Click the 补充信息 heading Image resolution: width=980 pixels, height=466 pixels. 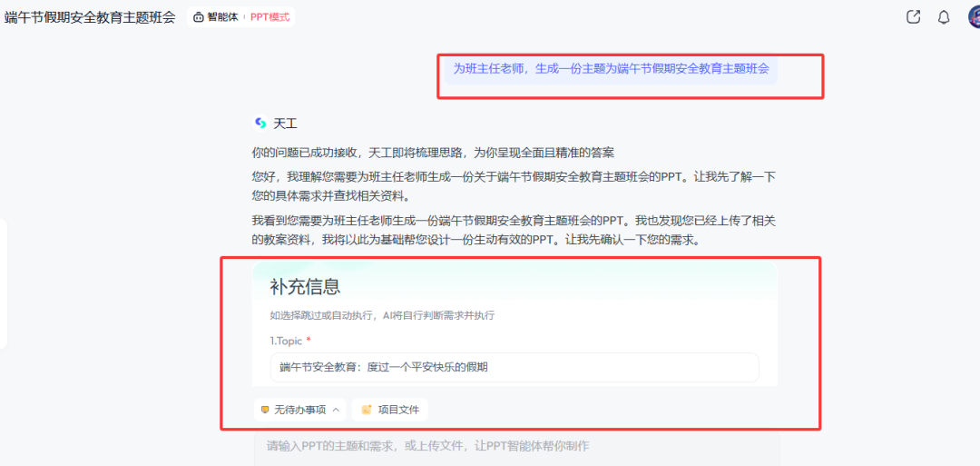305,287
